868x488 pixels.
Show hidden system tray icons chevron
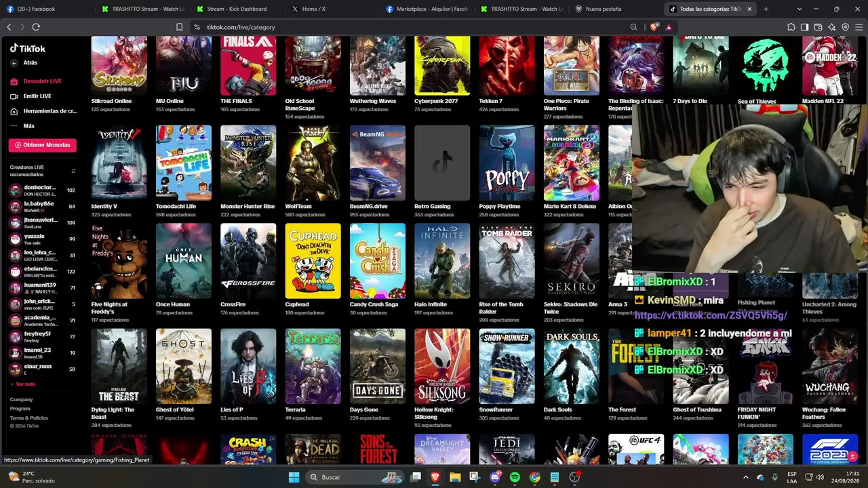[x=745, y=477]
